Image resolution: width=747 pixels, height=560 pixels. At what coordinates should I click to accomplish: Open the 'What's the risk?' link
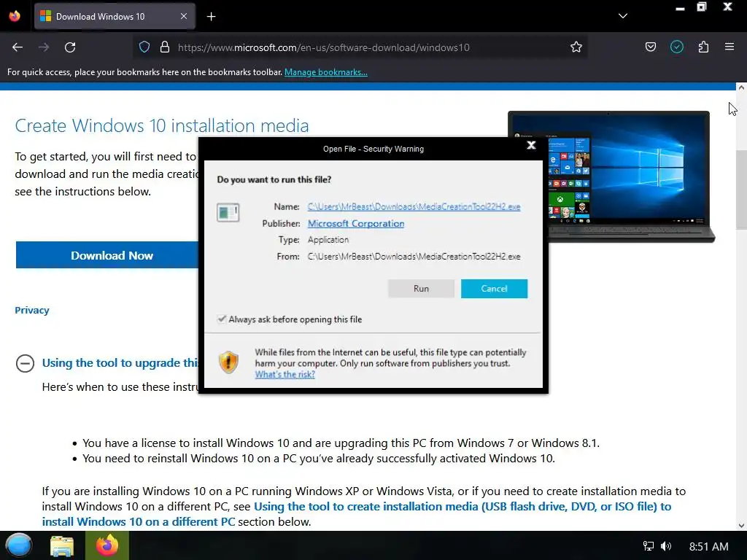click(285, 375)
